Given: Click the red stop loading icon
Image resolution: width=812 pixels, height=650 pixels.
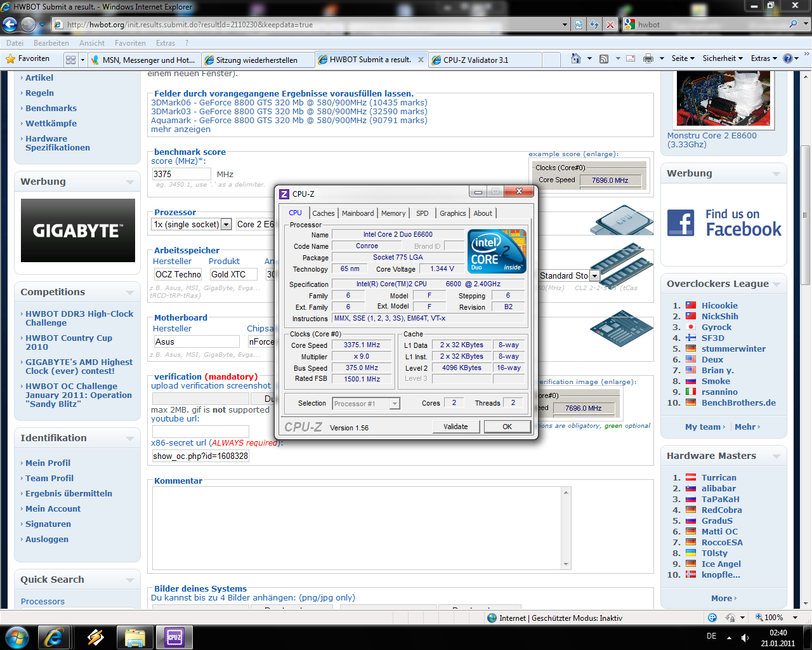Looking at the screenshot, I should (610, 25).
